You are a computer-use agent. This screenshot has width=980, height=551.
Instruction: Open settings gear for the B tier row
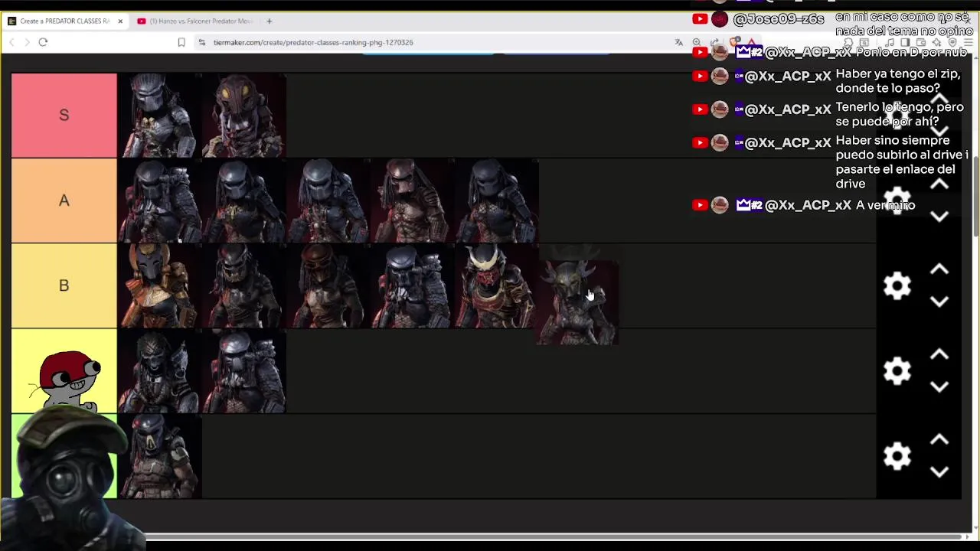tap(897, 285)
